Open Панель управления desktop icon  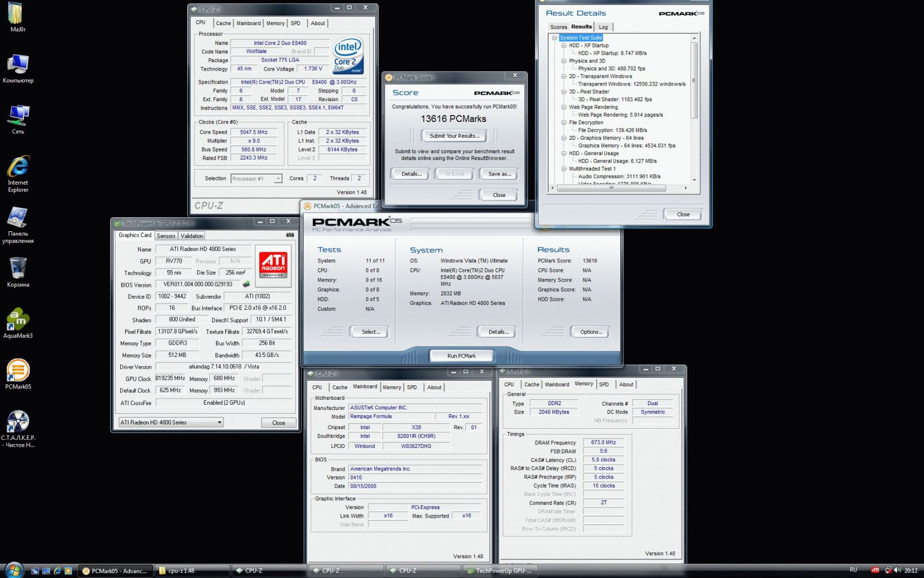click(x=18, y=225)
